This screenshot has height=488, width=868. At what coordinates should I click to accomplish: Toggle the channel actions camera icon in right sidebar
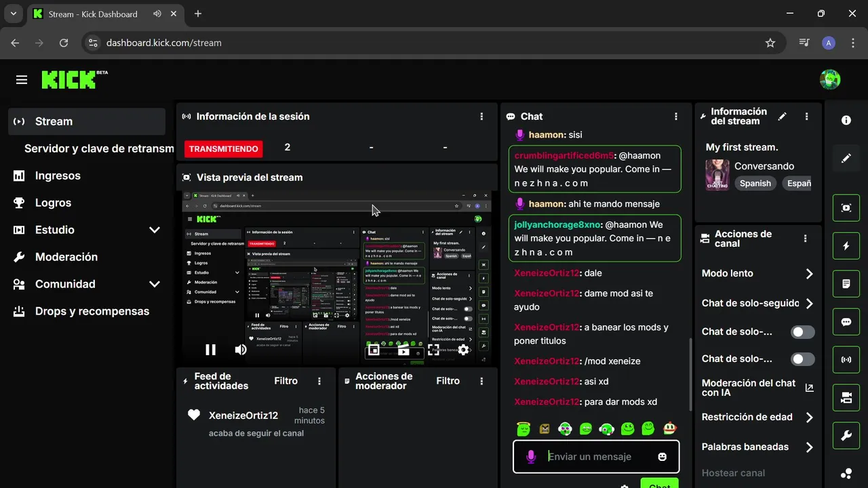pyautogui.click(x=846, y=398)
